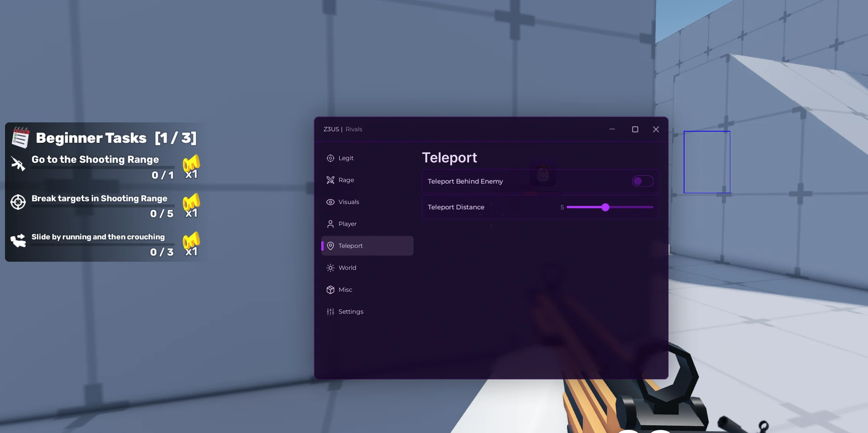Viewport: 868px width, 433px height.
Task: Click the Teleport Distance slider handle
Action: click(605, 207)
